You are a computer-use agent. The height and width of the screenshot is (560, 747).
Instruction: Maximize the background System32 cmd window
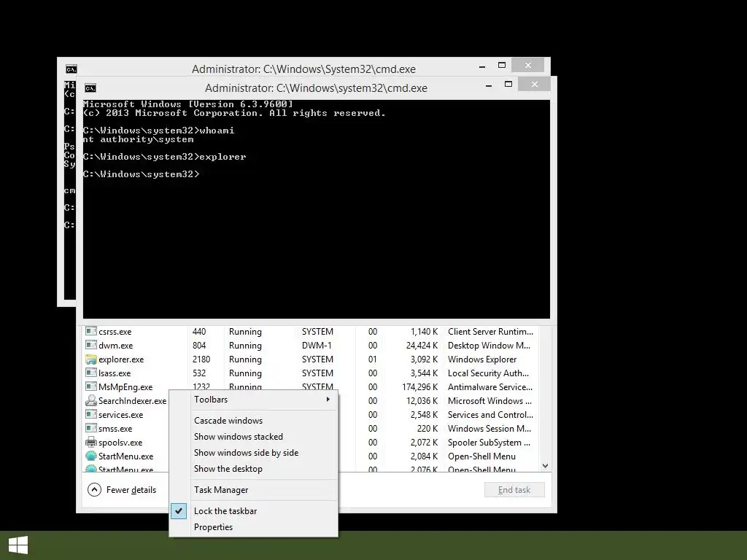pyautogui.click(x=502, y=65)
